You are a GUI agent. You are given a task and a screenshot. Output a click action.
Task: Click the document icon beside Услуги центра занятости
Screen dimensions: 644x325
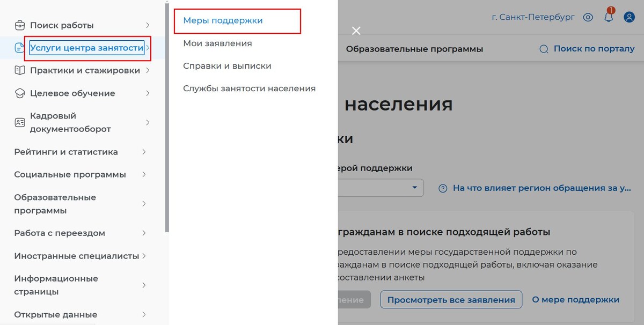click(19, 48)
